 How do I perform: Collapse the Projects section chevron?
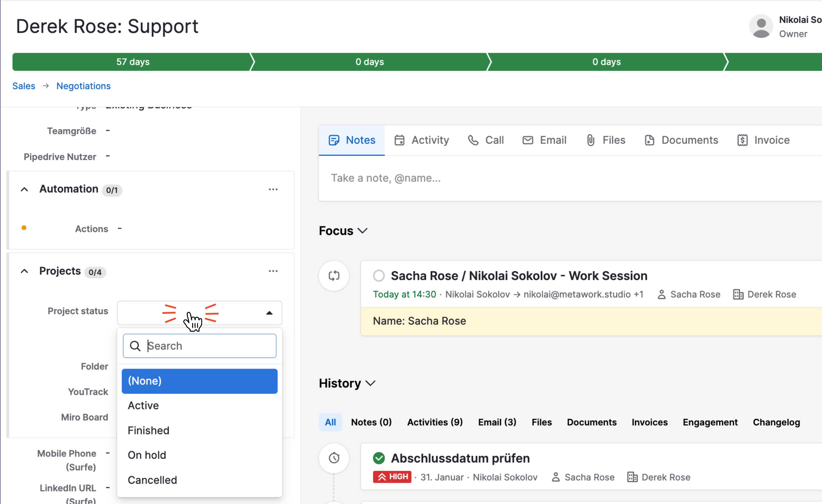(24, 271)
